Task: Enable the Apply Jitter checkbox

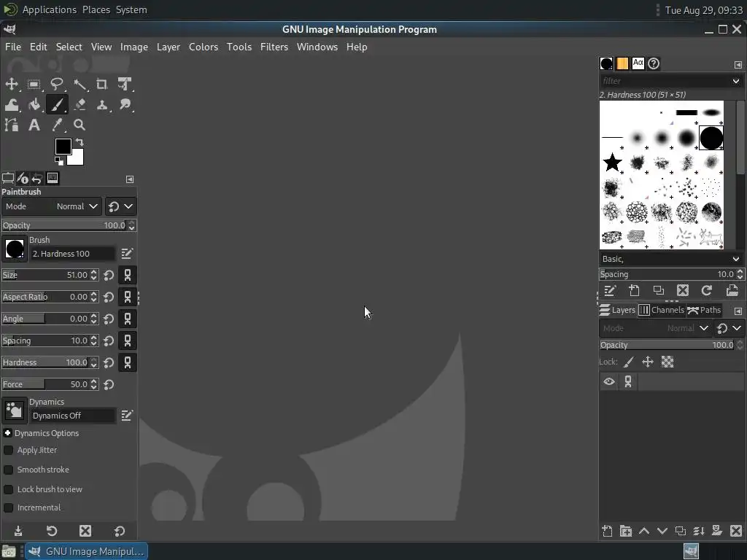Action: tap(8, 450)
